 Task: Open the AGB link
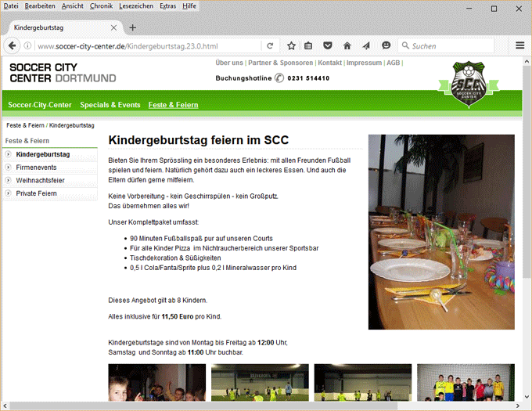[394, 63]
